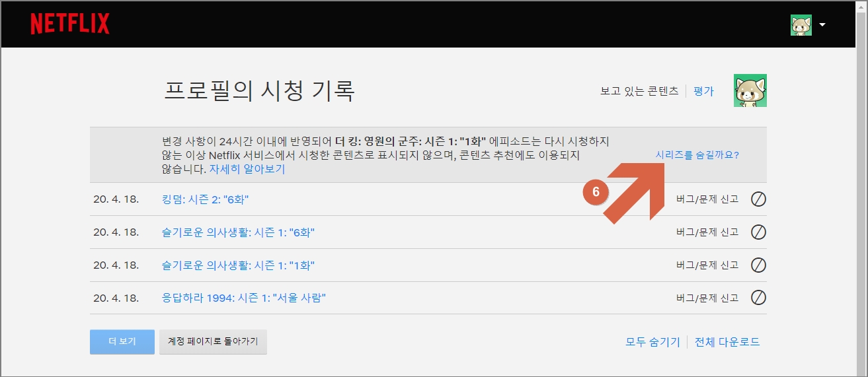Report problem for 슬기로운 의사생활 6화
Viewport: 868px width, 377px height.
coord(707,232)
